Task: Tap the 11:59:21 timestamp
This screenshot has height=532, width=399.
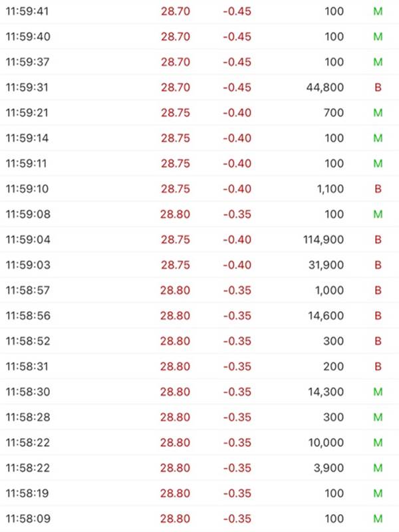Action: point(27,113)
